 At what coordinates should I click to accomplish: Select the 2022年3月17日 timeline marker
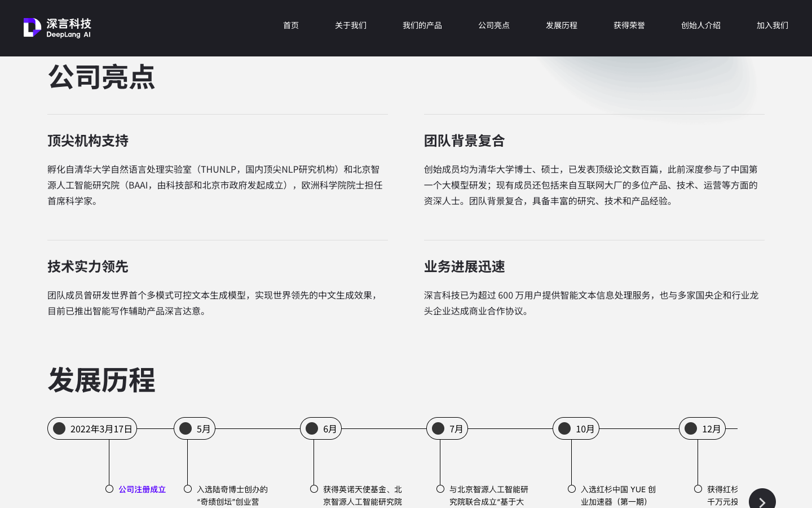(92, 428)
